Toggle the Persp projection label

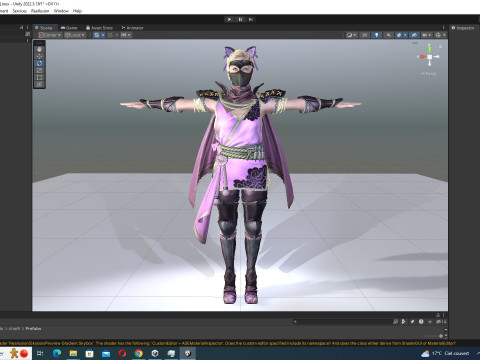[428, 74]
